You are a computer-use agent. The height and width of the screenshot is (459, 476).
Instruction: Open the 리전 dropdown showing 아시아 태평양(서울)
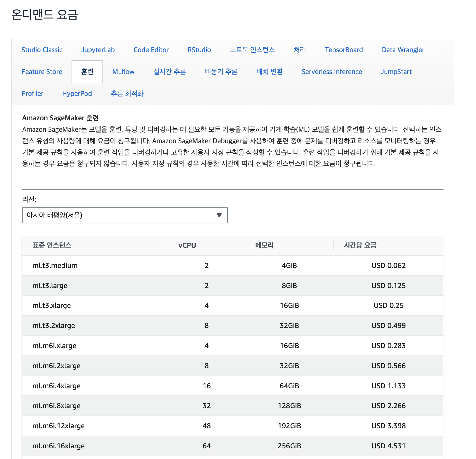[125, 215]
